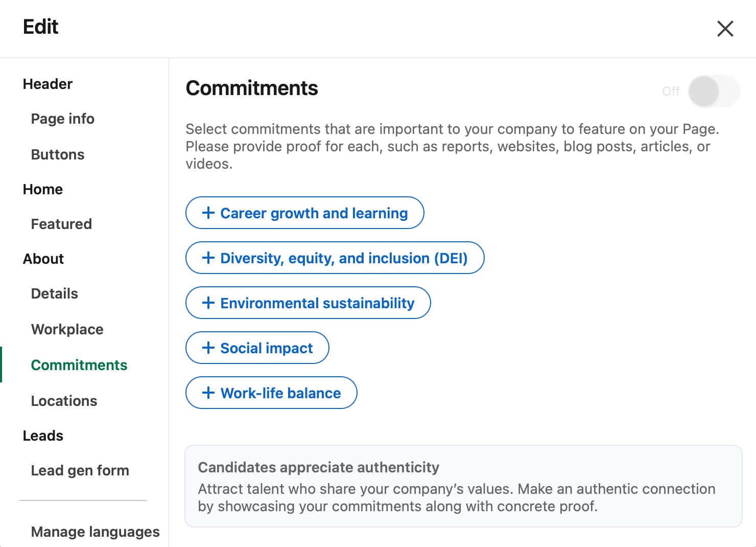Click the plus icon beside Environmental sustainability
The height and width of the screenshot is (547, 756).
pyautogui.click(x=208, y=303)
